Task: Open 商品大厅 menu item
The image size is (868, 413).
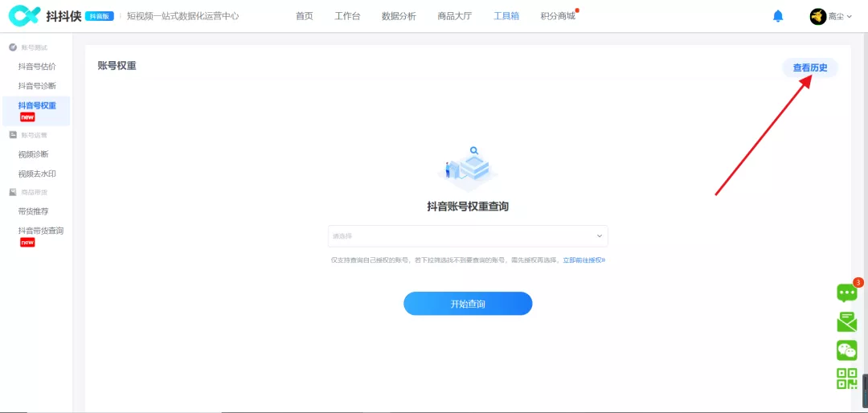Action: (x=454, y=16)
